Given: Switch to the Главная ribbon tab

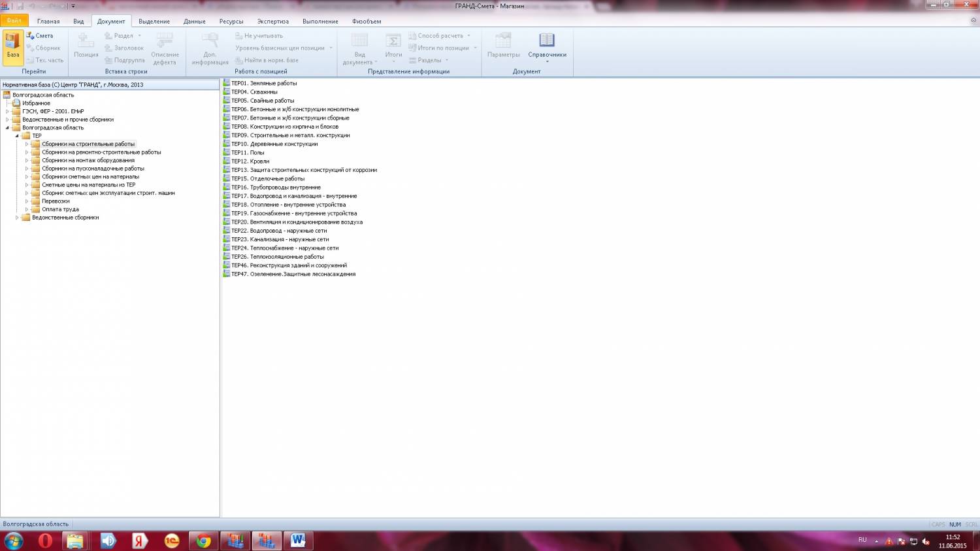Looking at the screenshot, I should 48,22.
